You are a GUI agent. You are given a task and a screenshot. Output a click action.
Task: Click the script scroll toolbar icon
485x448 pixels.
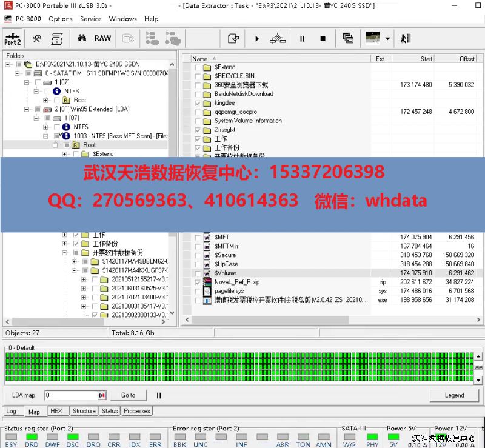(x=57, y=38)
